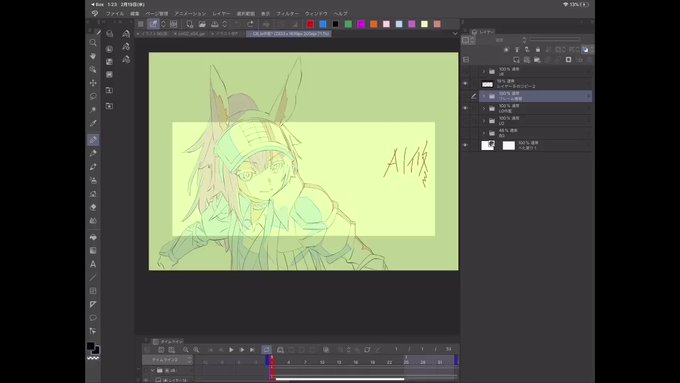Go to the next frame

pyautogui.click(x=242, y=350)
